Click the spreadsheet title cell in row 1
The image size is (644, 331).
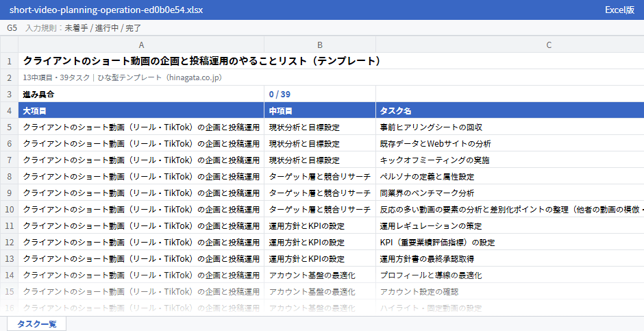coord(331,61)
